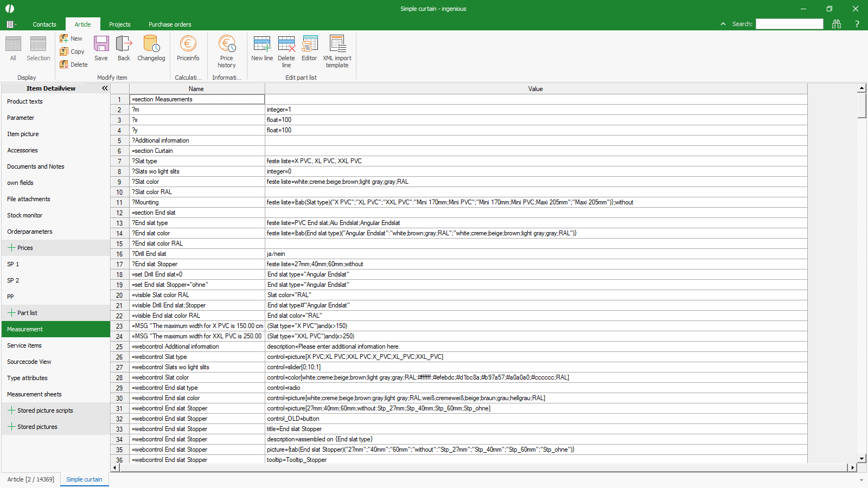Click the binoculars search icon
868x488 pixels.
click(x=836, y=24)
